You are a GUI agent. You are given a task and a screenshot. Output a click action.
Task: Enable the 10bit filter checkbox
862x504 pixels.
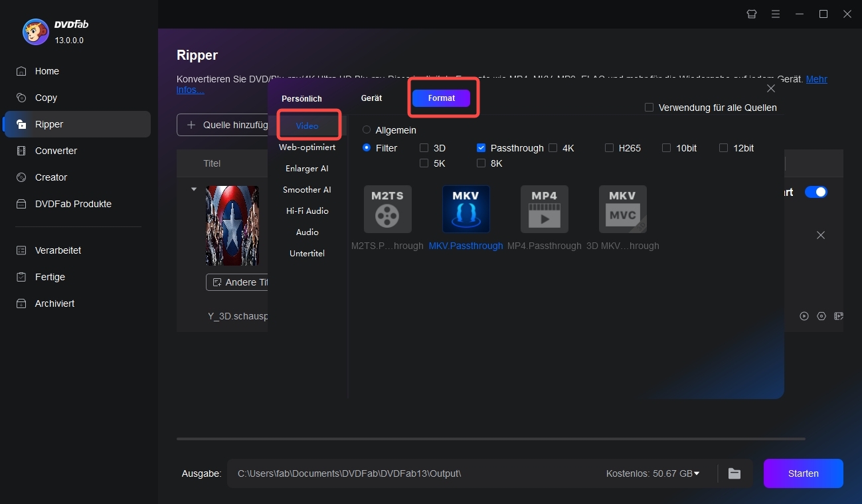(x=666, y=148)
